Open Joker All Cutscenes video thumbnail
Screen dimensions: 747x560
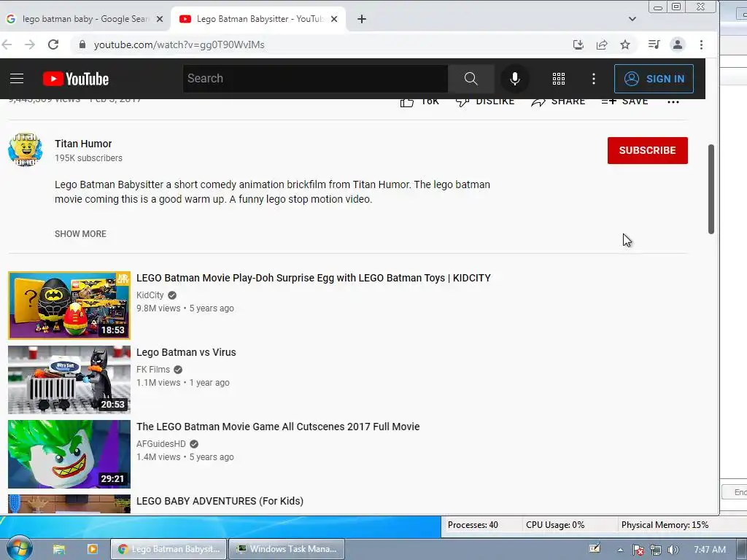point(69,454)
